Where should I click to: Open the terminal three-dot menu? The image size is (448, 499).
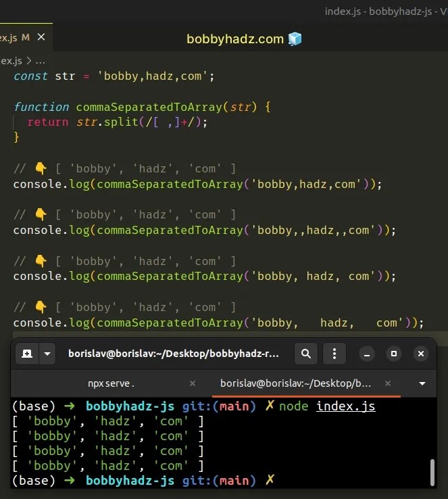point(334,354)
